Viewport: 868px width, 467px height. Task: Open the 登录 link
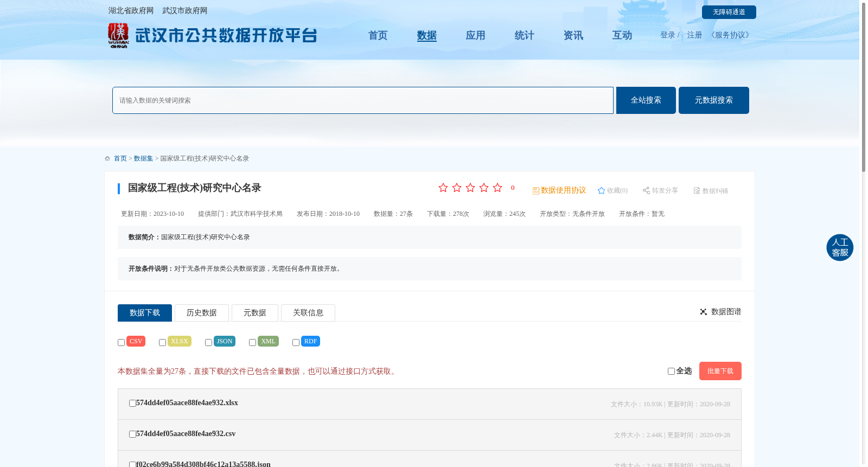click(x=668, y=35)
